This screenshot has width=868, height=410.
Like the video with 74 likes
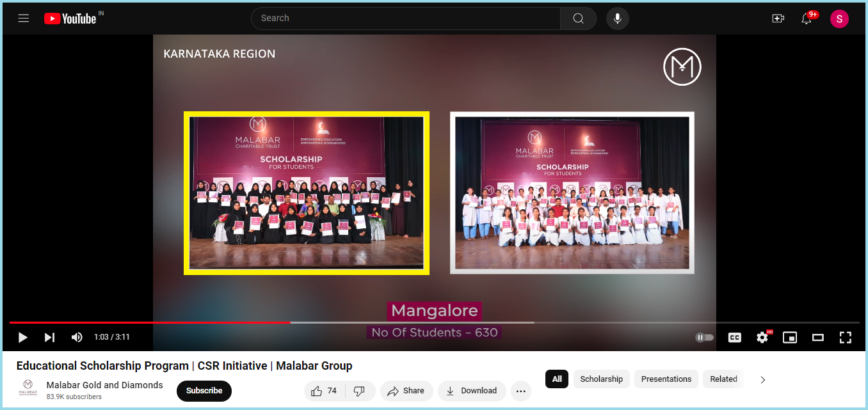coord(325,391)
